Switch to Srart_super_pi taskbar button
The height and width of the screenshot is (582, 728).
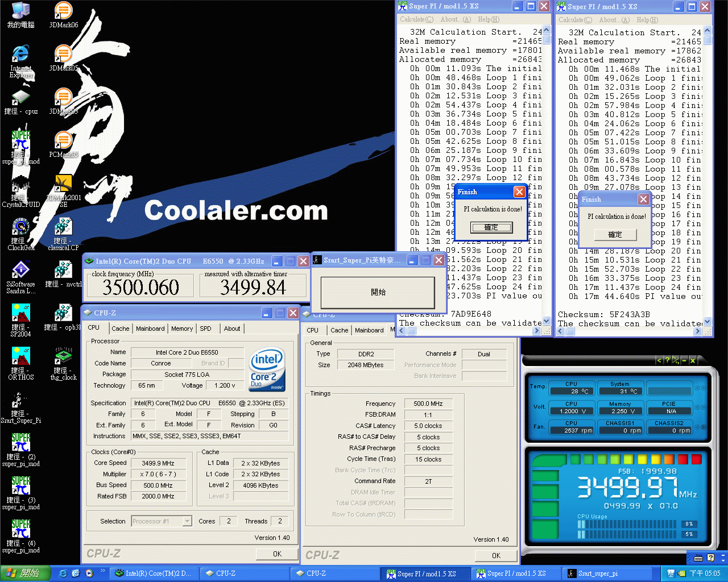point(607,573)
